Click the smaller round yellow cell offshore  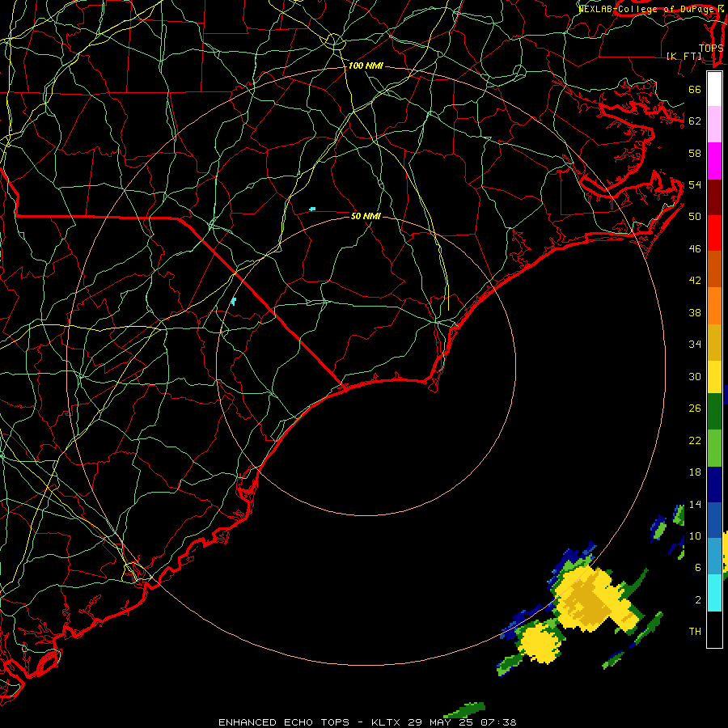coord(539,642)
